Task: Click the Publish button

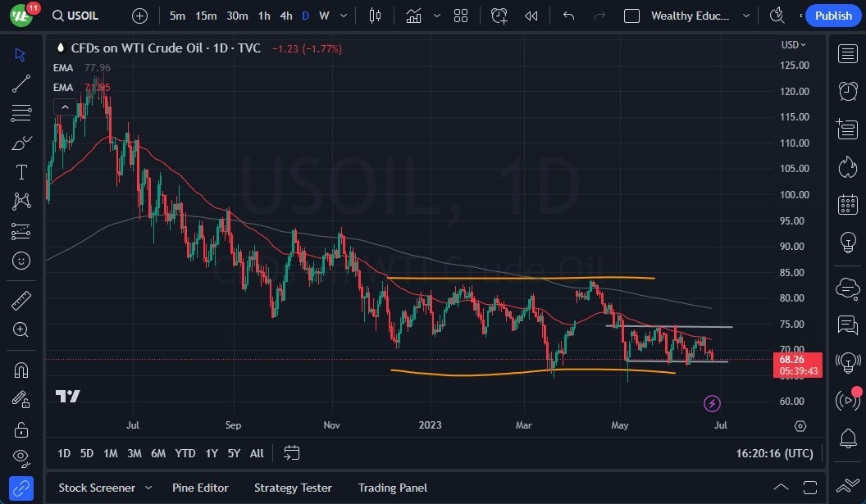Action: click(832, 16)
